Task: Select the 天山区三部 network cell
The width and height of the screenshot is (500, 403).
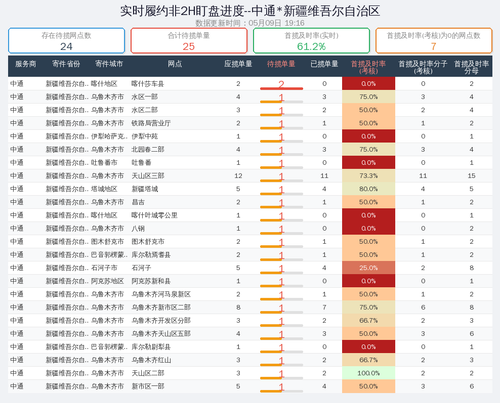Action: 147,176
